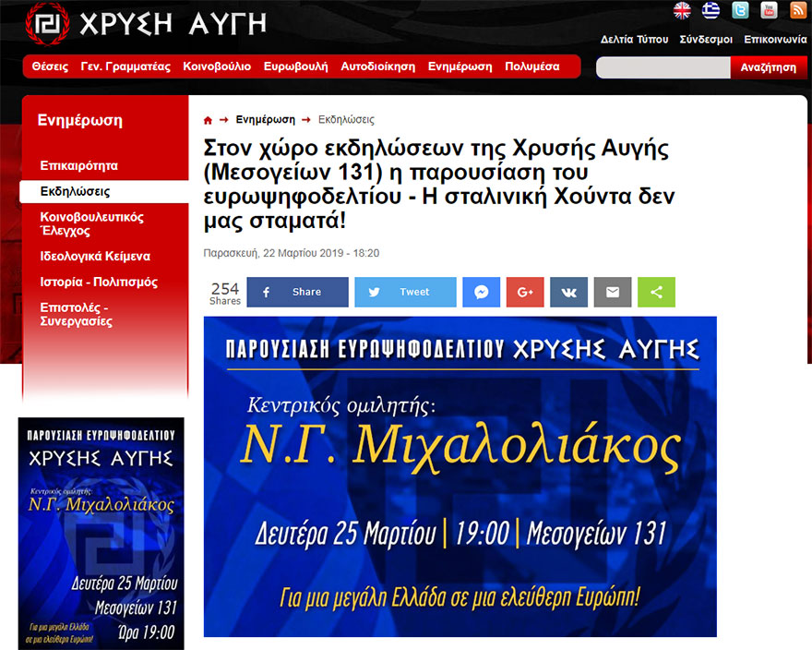The height and width of the screenshot is (650, 812).
Task: Send article by email icon
Action: pyautogui.click(x=613, y=292)
